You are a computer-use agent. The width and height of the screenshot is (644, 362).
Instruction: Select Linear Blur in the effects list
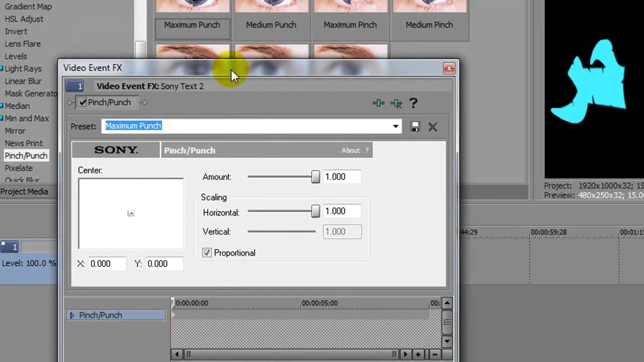tap(23, 81)
